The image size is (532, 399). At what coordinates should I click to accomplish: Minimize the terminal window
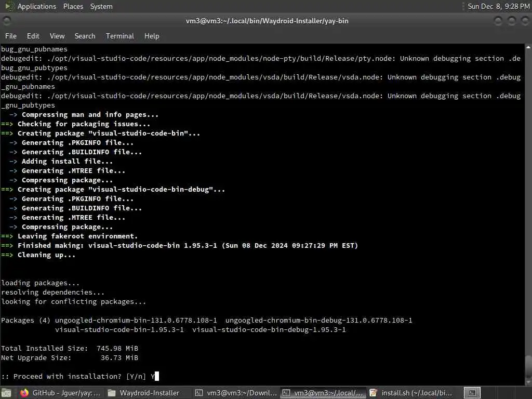[x=498, y=21]
